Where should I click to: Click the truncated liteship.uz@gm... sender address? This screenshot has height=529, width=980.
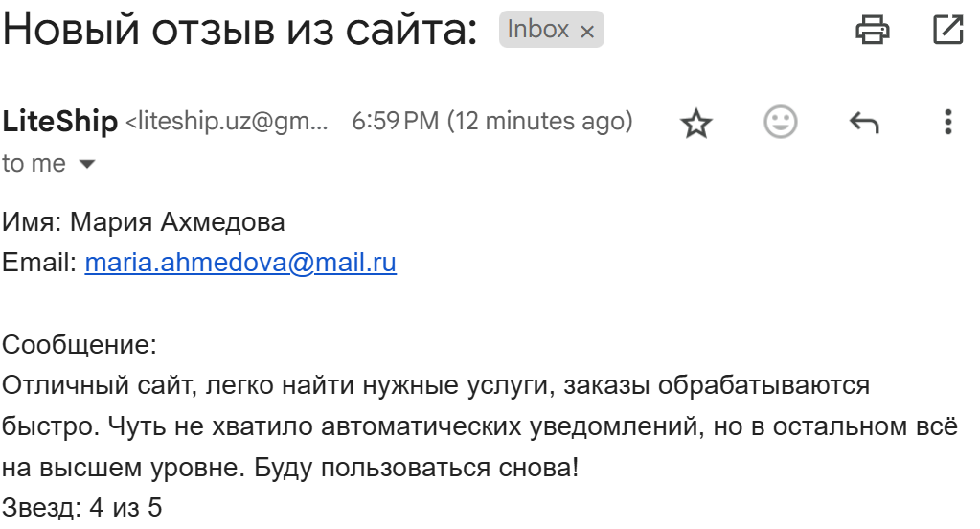227,122
